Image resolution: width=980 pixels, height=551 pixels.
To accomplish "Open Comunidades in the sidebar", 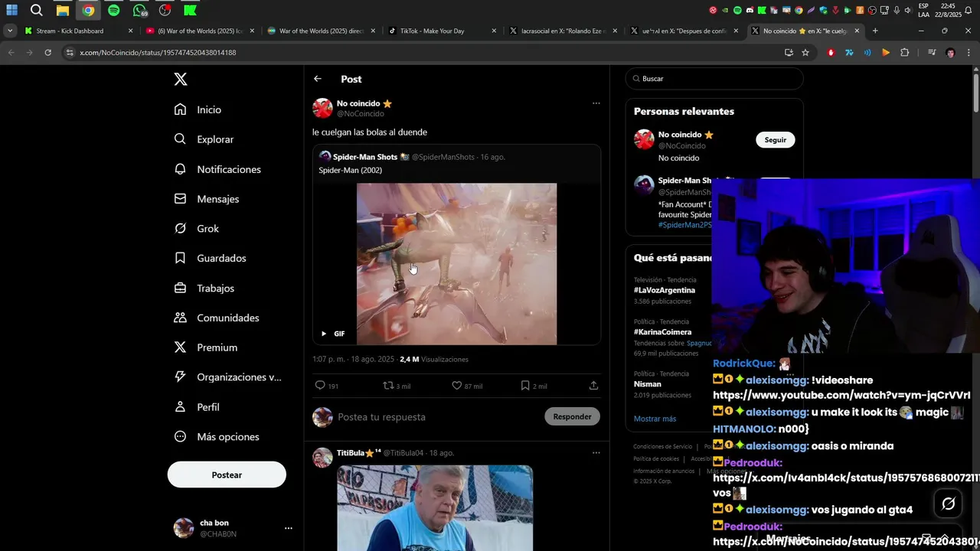I will 217,318.
